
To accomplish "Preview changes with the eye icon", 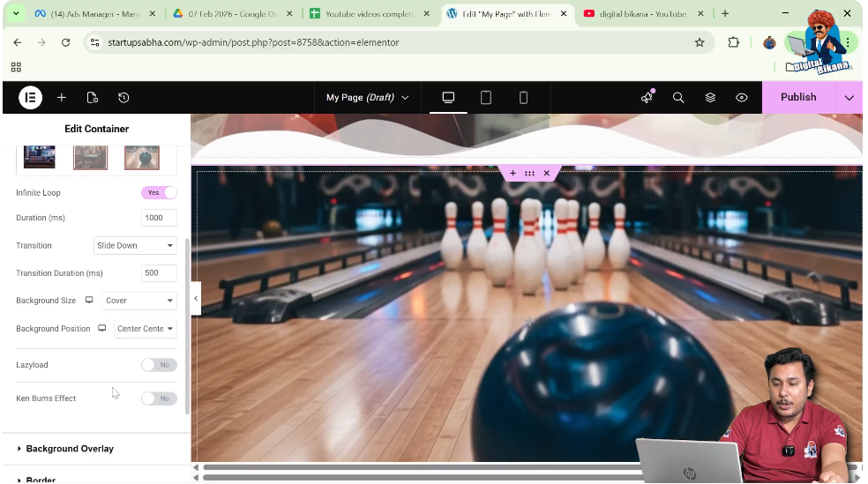I will coord(742,98).
